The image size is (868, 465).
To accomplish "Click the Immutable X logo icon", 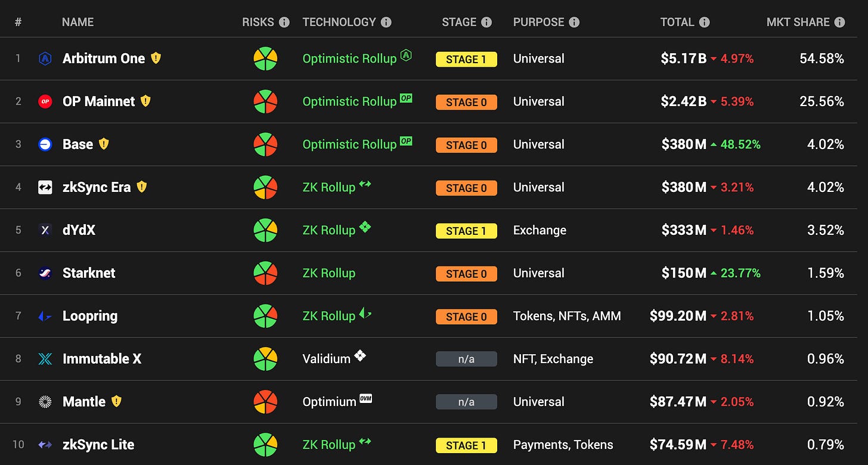I will tap(45, 359).
